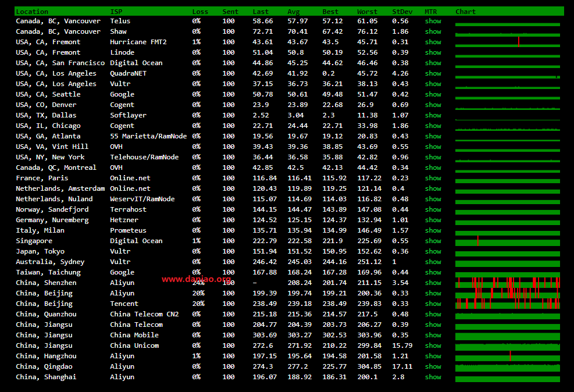
Task: Open show link for China Mobile Jiangsu
Action: [x=433, y=335]
